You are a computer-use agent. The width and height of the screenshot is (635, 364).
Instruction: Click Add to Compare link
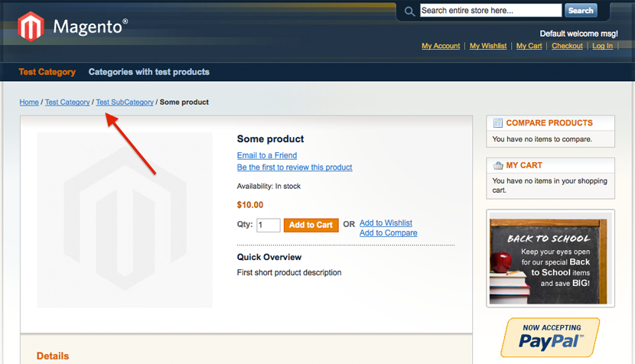coord(389,232)
